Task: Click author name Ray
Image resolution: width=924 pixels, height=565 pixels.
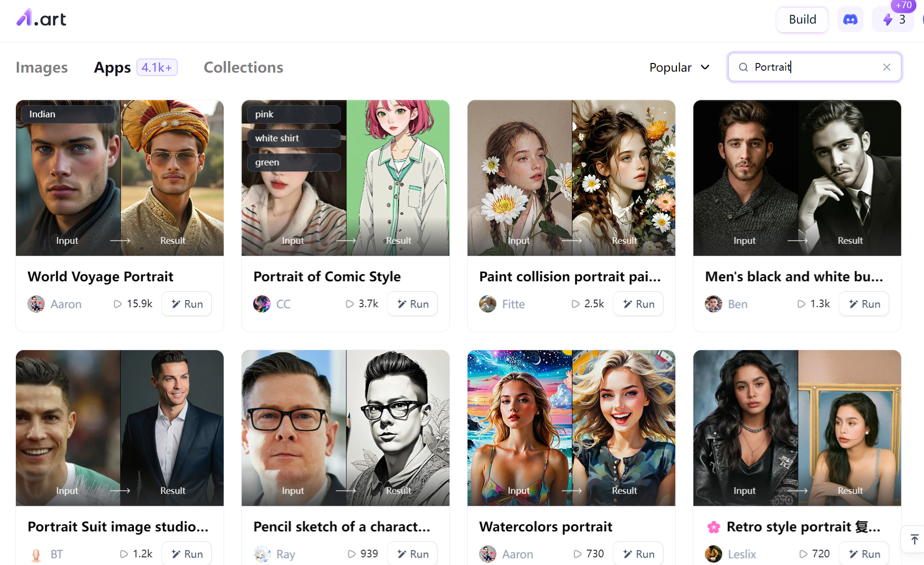Action: [x=286, y=554]
